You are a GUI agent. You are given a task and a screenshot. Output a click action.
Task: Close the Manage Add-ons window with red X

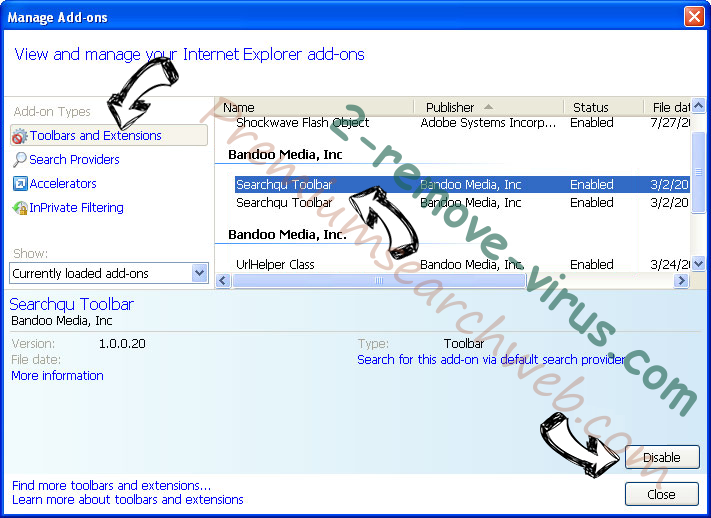pyautogui.click(x=694, y=17)
